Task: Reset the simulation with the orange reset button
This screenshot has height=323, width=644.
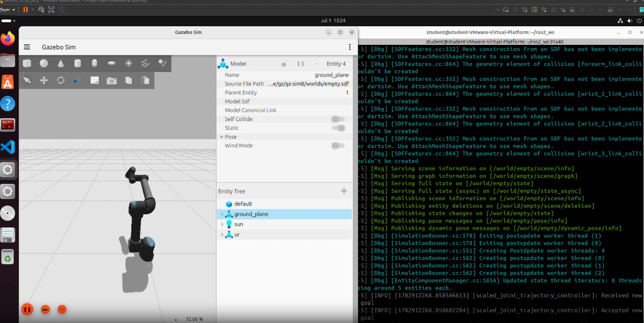Action: pyautogui.click(x=62, y=309)
